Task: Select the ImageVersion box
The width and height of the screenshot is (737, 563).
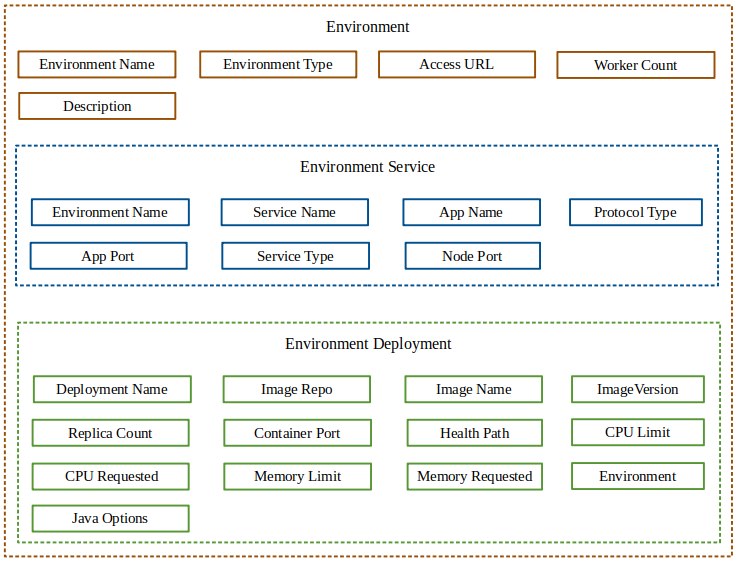Action: pos(637,389)
